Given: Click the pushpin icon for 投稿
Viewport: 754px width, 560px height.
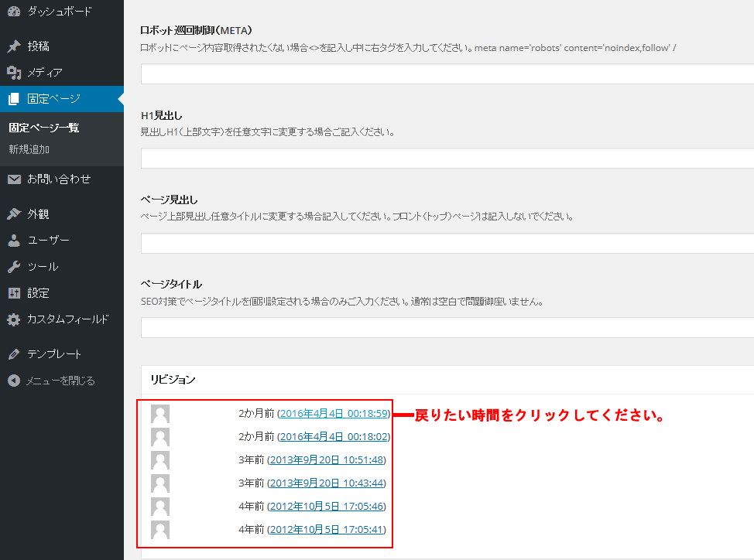Looking at the screenshot, I should click(14, 46).
